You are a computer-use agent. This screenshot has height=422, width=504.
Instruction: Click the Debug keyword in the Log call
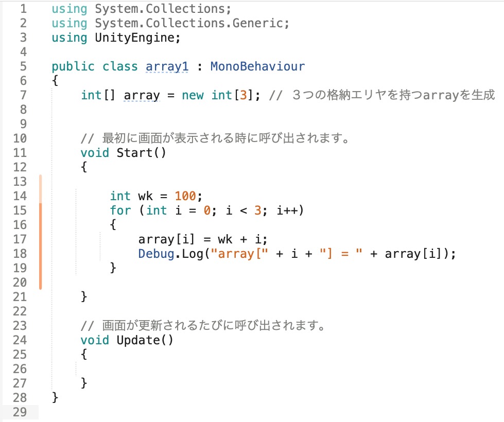pos(156,253)
